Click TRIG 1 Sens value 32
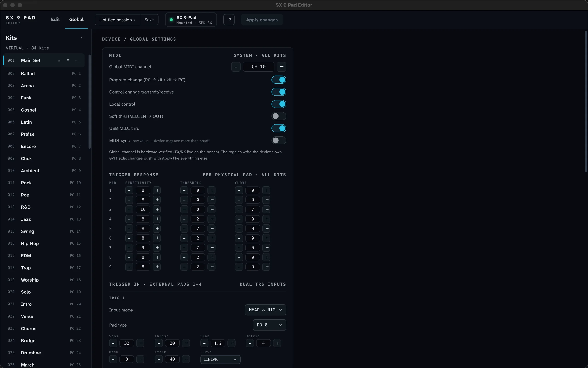 coord(127,343)
